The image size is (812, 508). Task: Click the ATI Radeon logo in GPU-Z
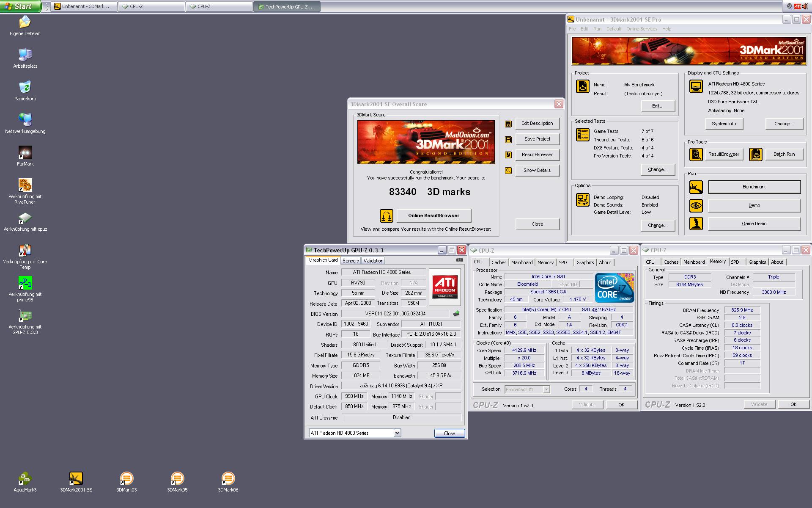pyautogui.click(x=445, y=287)
